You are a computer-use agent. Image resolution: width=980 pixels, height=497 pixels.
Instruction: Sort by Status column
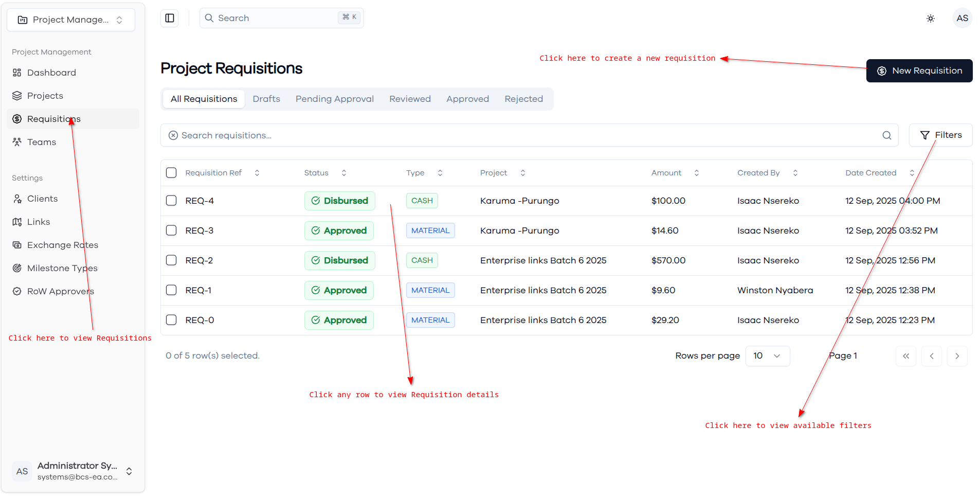point(325,173)
